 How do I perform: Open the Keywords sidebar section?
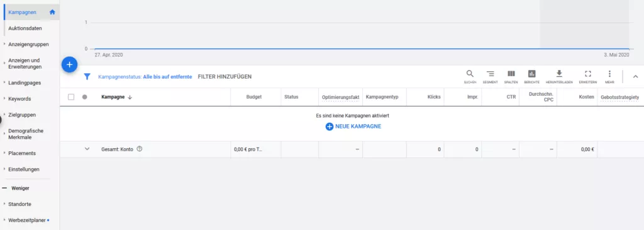(x=19, y=99)
